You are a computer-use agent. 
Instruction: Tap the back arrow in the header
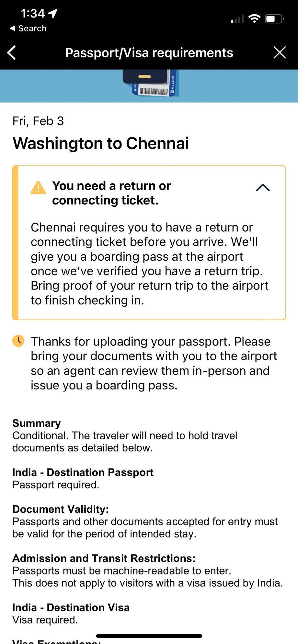coord(12,52)
